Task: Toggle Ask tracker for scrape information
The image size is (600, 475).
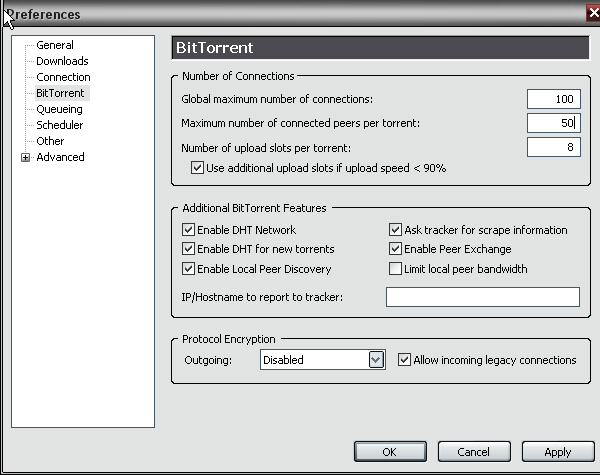Action: pos(395,230)
